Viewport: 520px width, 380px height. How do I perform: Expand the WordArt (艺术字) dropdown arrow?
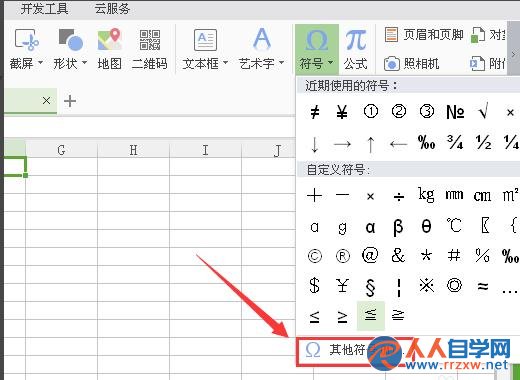[282, 62]
